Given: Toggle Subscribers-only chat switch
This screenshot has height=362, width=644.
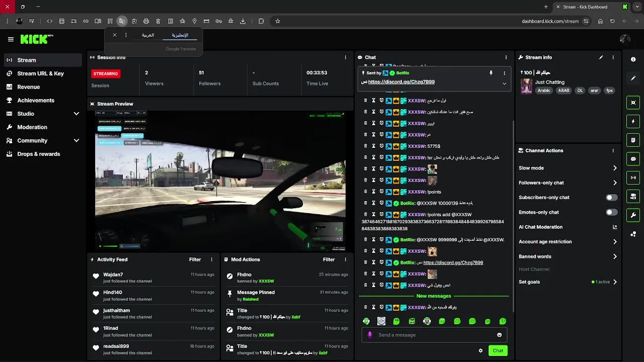Looking at the screenshot, I should [611, 198].
